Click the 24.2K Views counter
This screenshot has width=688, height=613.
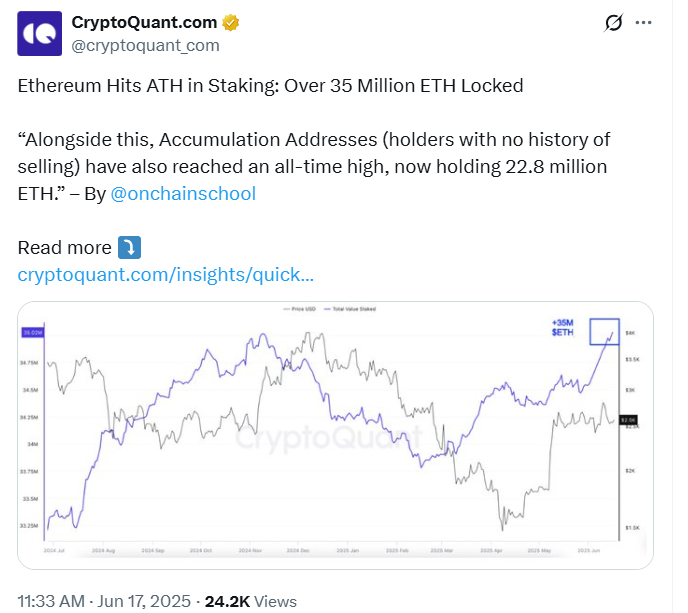[x=251, y=601]
